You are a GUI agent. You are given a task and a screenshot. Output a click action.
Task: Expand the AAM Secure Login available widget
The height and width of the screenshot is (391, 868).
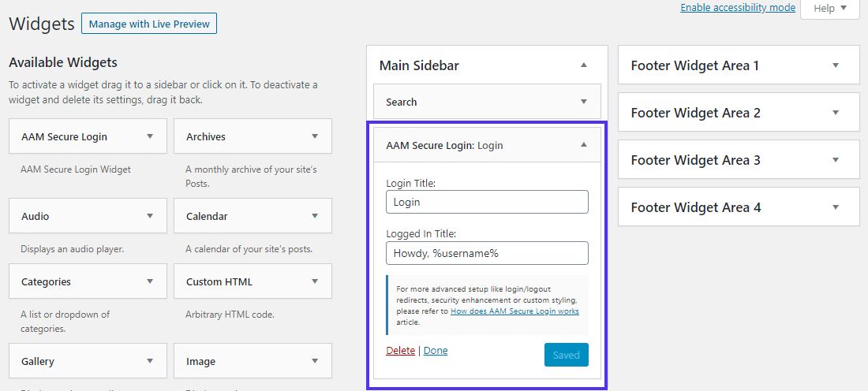[150, 136]
